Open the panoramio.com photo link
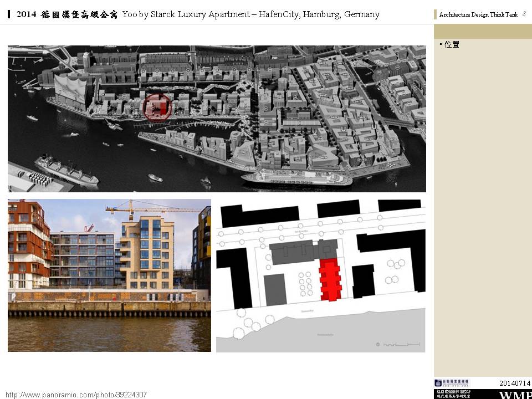The image size is (532, 399). click(76, 395)
